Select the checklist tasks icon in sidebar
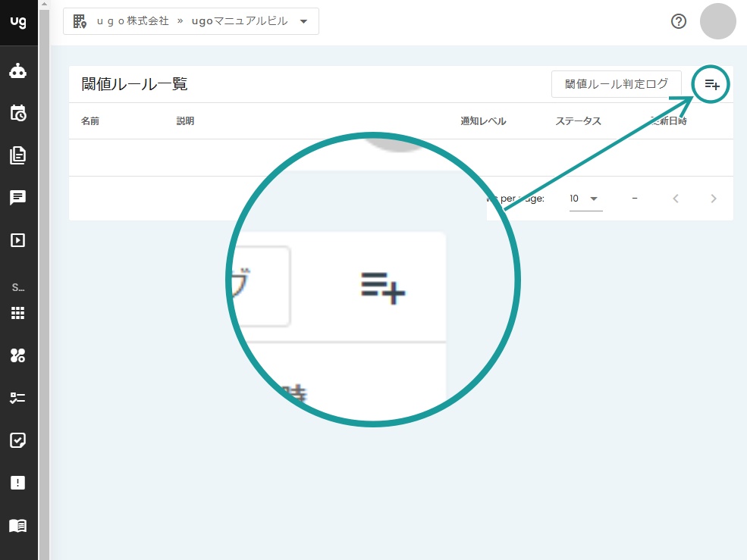Image resolution: width=747 pixels, height=560 pixels. (x=18, y=396)
